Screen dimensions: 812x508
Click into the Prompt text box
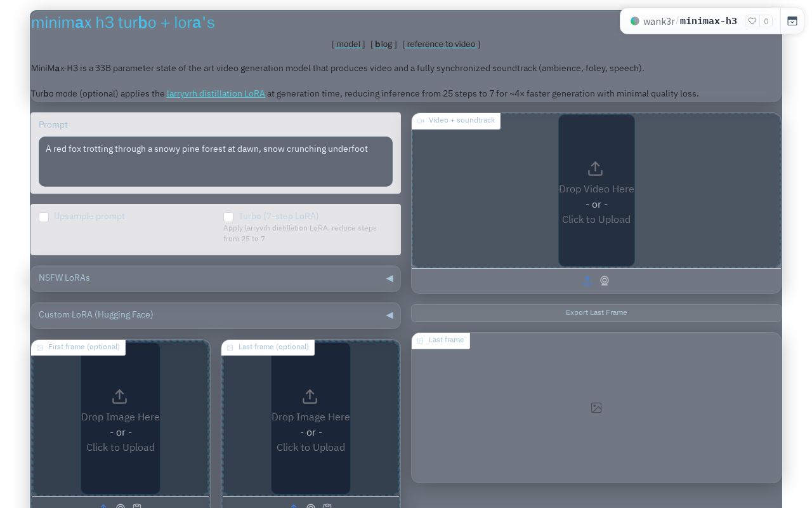(216, 161)
